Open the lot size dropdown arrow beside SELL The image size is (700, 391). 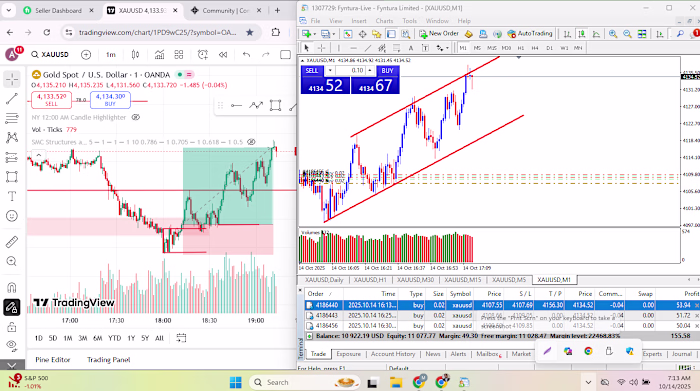(330, 71)
